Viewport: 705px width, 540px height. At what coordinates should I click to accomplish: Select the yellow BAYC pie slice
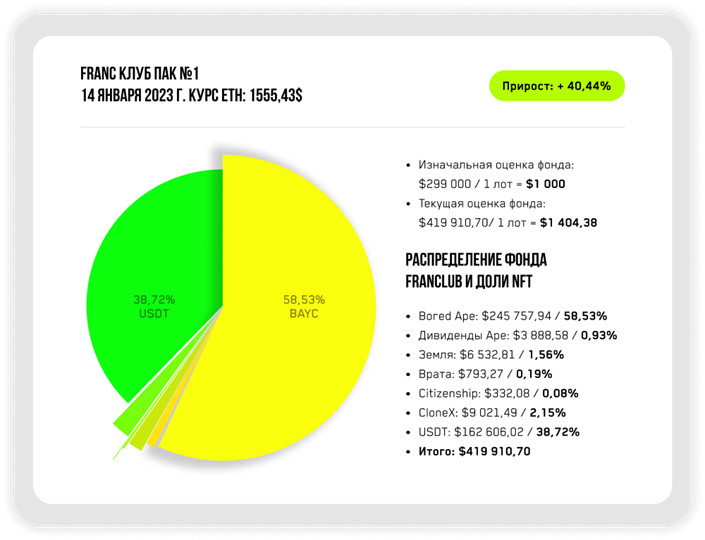(x=300, y=350)
